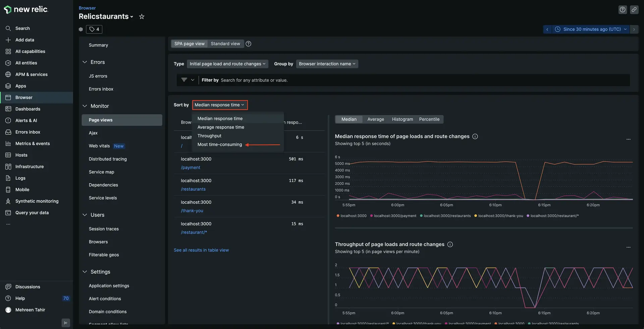Choose Median response time from sort menu
Viewport: 644px width, 329px height.
pyautogui.click(x=220, y=119)
